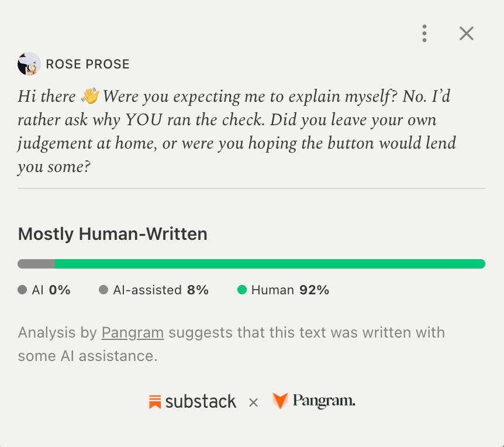Click the orange Pangram fox icon

pyautogui.click(x=280, y=401)
